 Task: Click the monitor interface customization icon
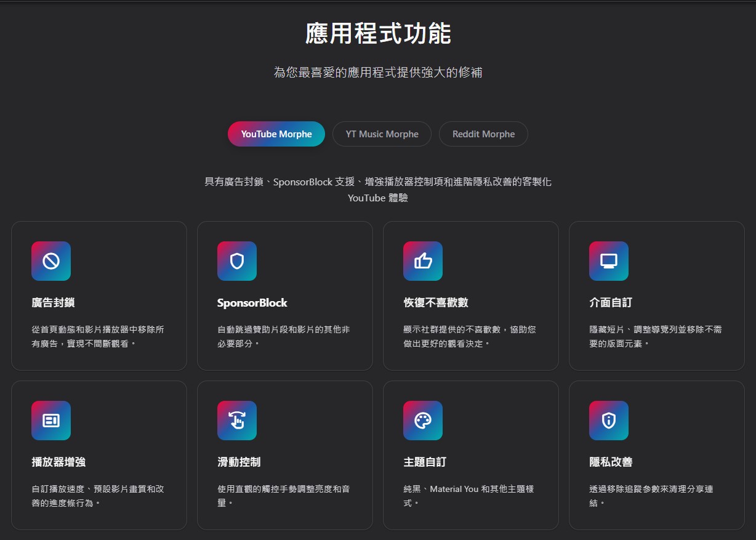(609, 261)
